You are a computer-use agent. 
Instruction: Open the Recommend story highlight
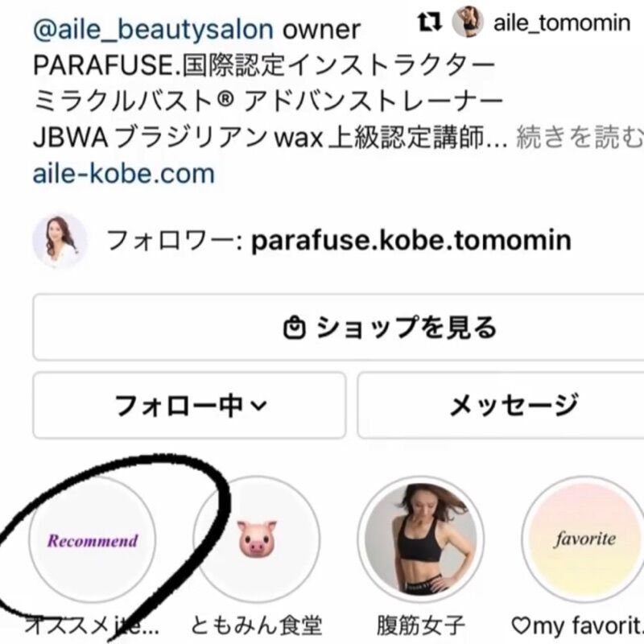pyautogui.click(x=93, y=539)
